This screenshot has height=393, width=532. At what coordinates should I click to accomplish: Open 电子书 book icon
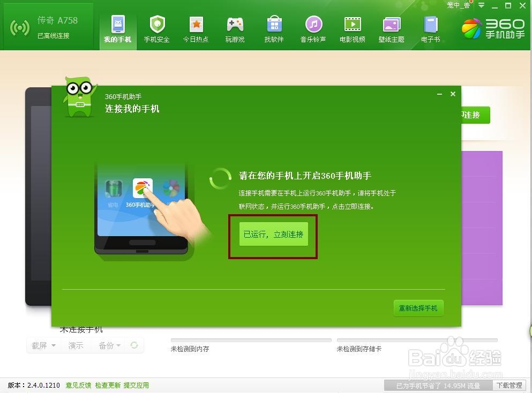431,25
